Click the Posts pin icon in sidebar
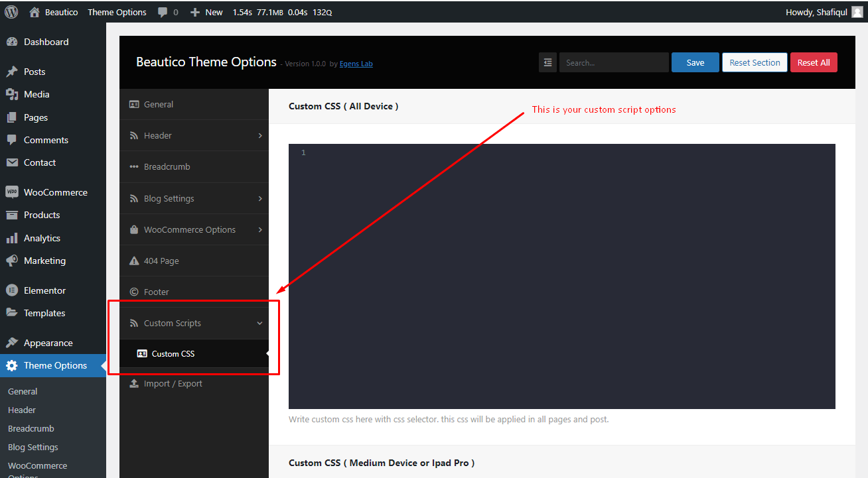 click(x=12, y=72)
